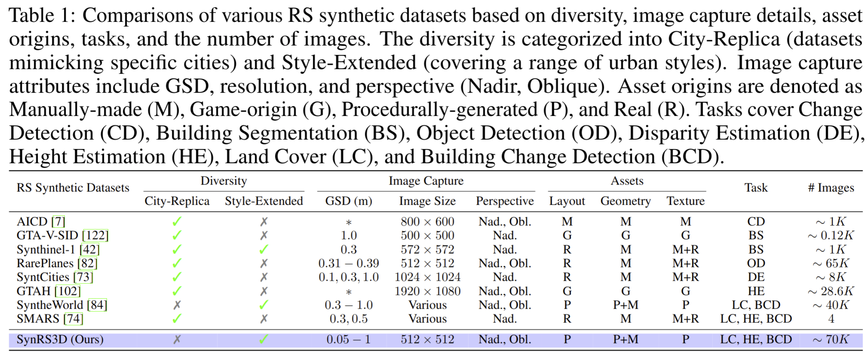This screenshot has width=868, height=355.
Task: Select the 'Geometry' column header
Action: coord(626,201)
